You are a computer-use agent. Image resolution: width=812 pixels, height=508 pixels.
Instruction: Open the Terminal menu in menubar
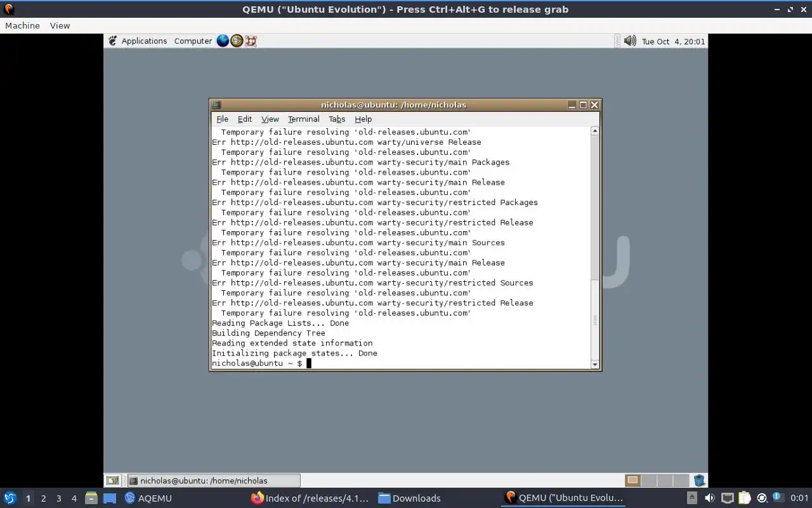coord(303,119)
